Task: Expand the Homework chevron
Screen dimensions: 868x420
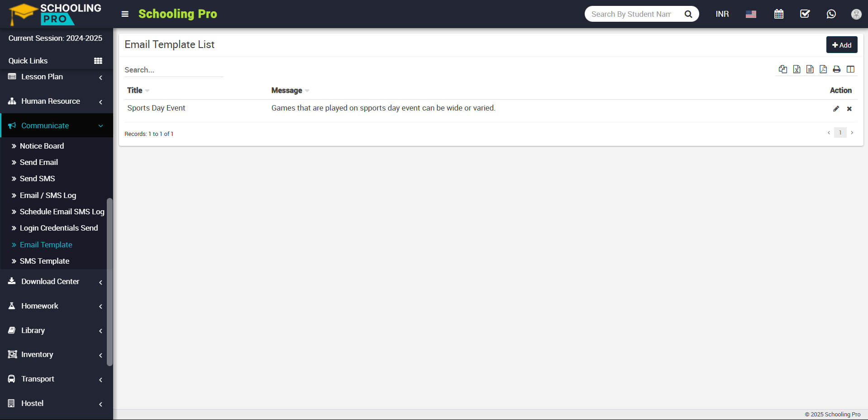Action: (x=100, y=306)
